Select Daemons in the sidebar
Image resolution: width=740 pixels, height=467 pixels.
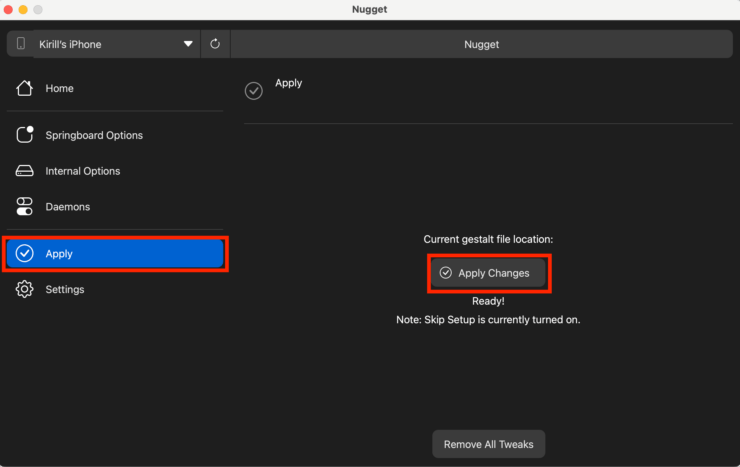point(67,207)
